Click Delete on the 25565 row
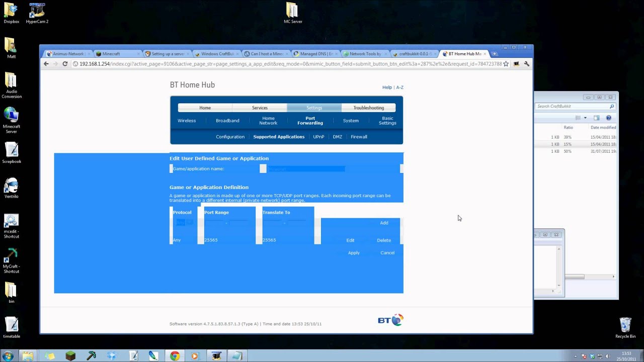This screenshot has height=362, width=644. pos(384,240)
